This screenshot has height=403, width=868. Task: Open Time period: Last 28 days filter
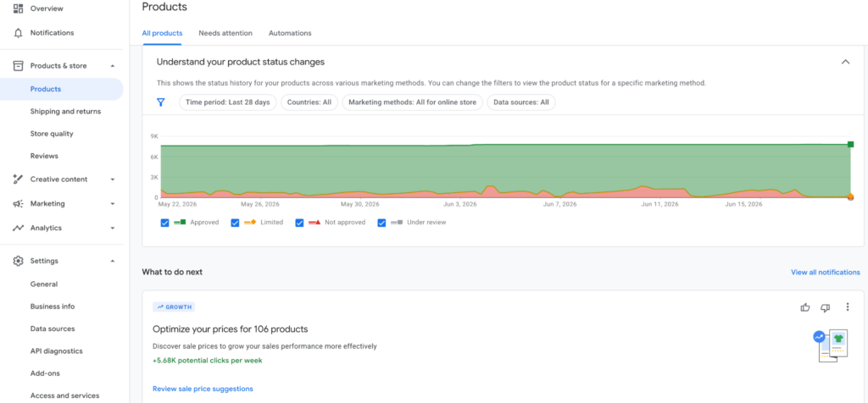coord(227,102)
